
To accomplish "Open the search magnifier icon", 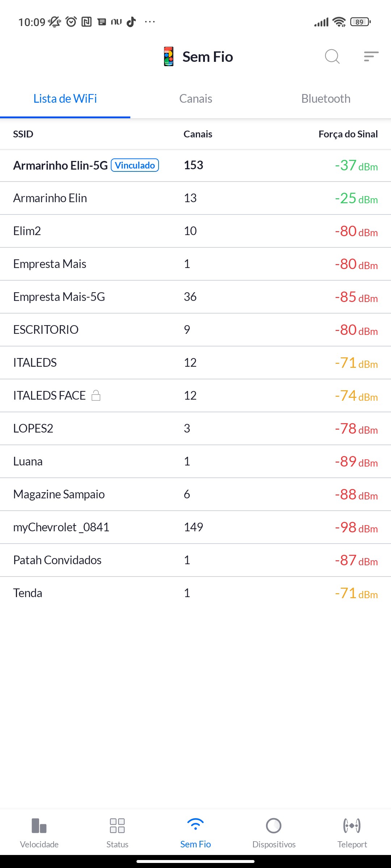I will point(332,56).
